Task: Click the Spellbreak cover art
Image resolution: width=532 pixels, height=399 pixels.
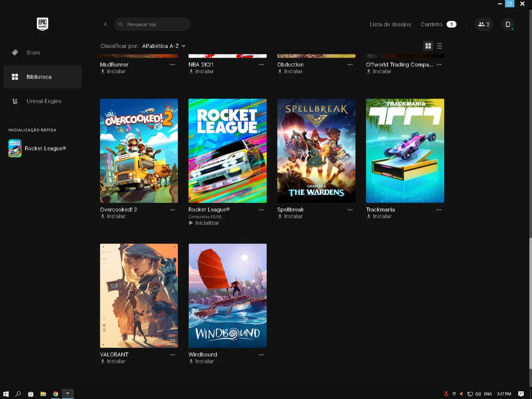Action: 316,151
